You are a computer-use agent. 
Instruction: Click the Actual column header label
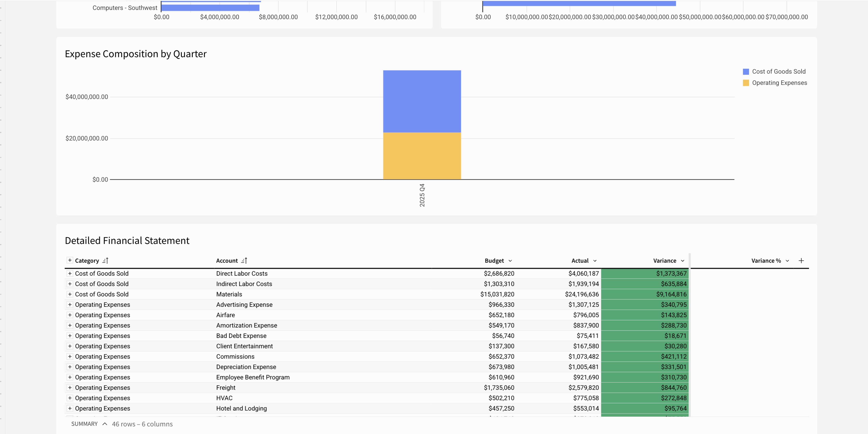click(x=580, y=260)
